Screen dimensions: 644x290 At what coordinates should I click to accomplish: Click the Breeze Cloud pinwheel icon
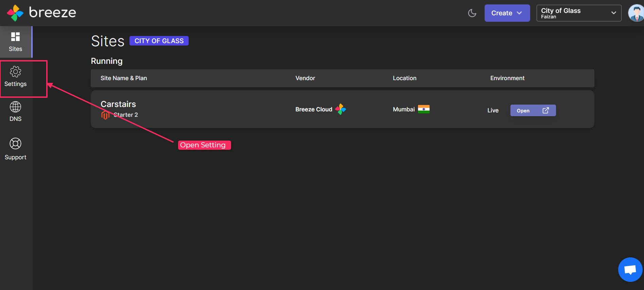(x=341, y=109)
